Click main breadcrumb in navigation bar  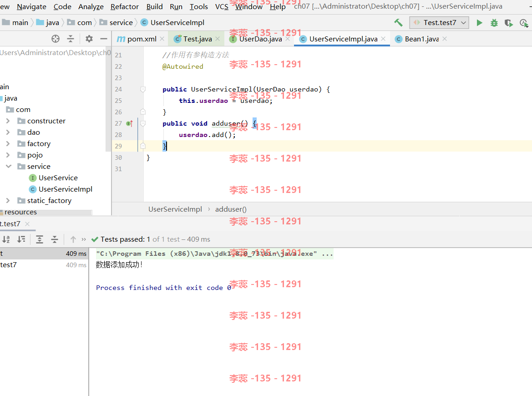[15, 23]
